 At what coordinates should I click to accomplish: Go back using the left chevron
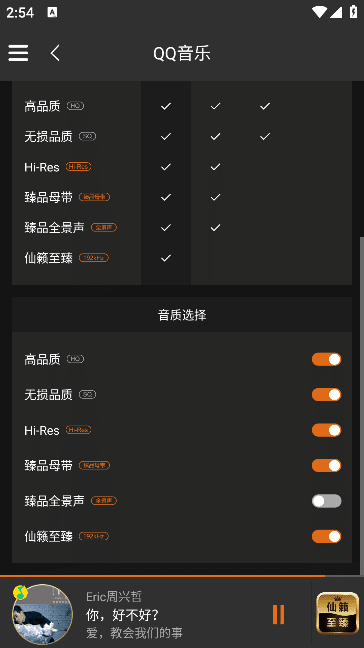click(55, 53)
